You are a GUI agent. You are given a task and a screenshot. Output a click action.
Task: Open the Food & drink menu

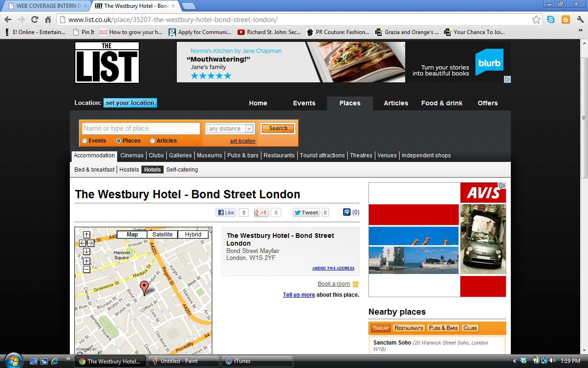(x=442, y=103)
